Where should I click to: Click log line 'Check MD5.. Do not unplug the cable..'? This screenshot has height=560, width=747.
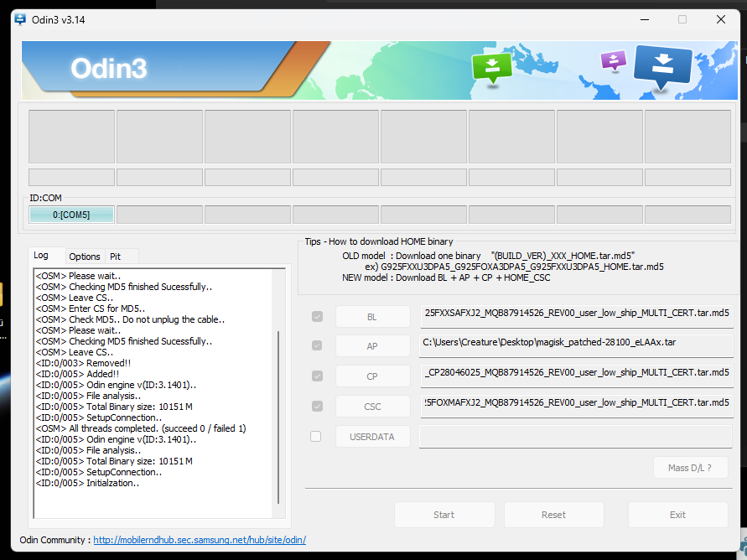tap(130, 319)
